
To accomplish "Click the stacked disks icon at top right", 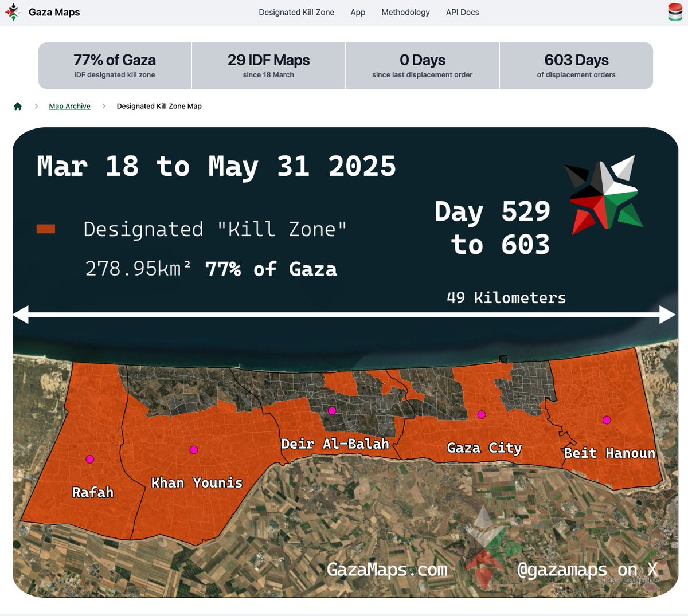I will (x=675, y=12).
